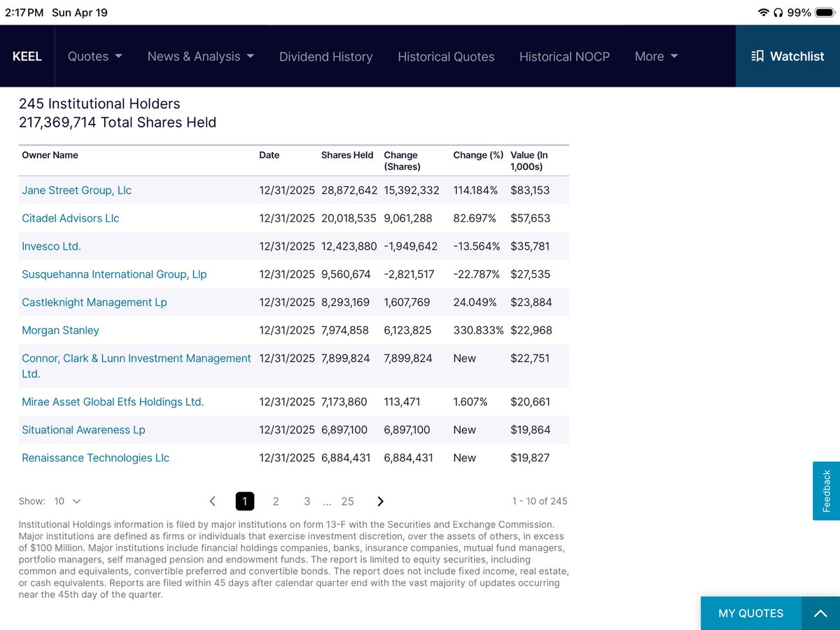Click the 2:17 PM clock
The image size is (840, 630).
[24, 13]
